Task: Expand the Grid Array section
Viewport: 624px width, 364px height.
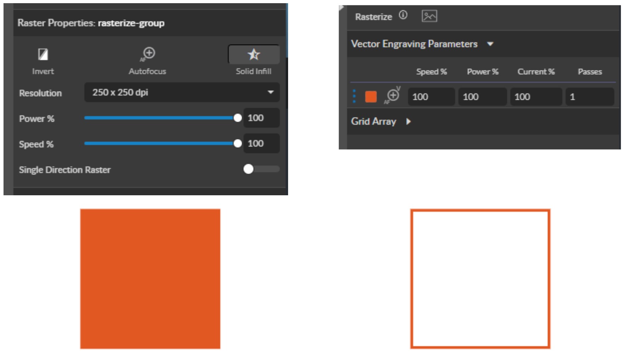Action: pos(408,122)
